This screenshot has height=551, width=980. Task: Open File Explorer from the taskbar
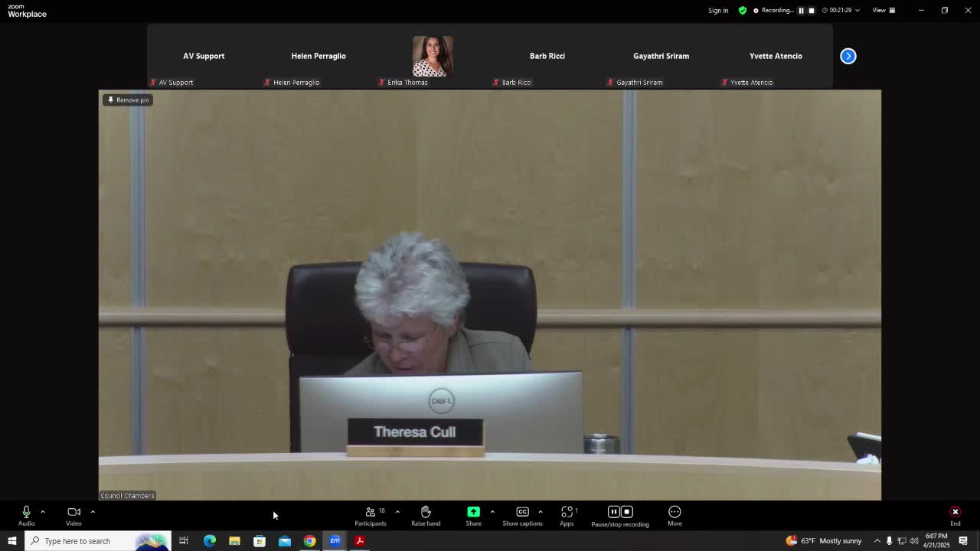(x=234, y=541)
